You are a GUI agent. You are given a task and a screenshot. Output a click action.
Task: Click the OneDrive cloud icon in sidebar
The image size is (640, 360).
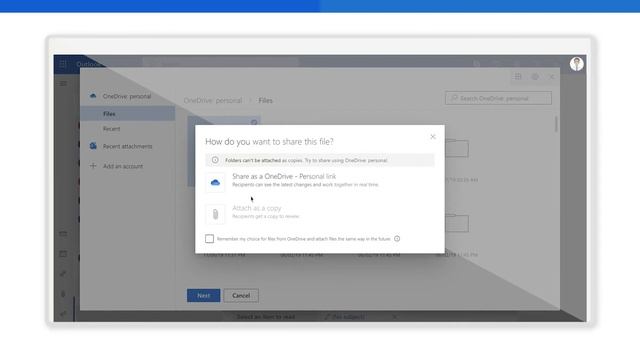93,96
